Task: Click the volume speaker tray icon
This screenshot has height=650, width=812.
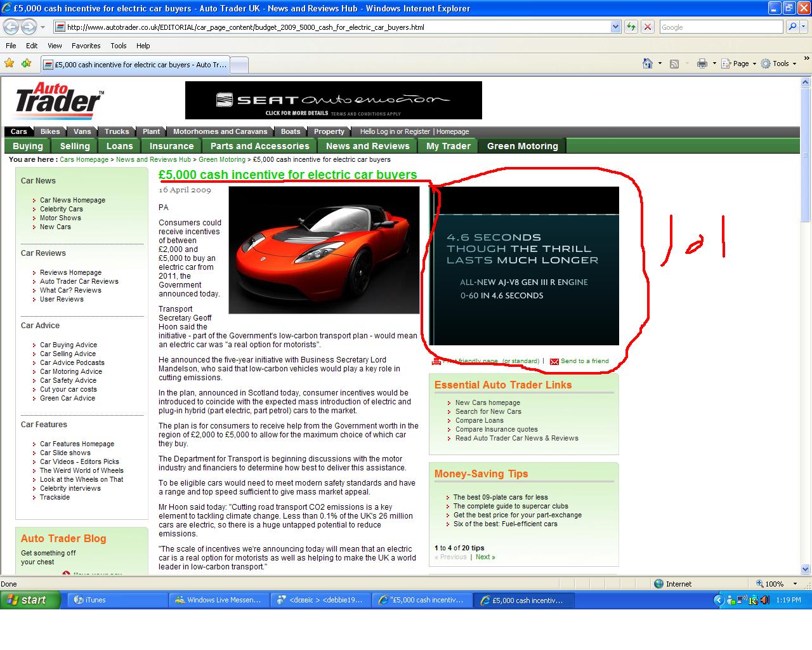Action: [764, 600]
